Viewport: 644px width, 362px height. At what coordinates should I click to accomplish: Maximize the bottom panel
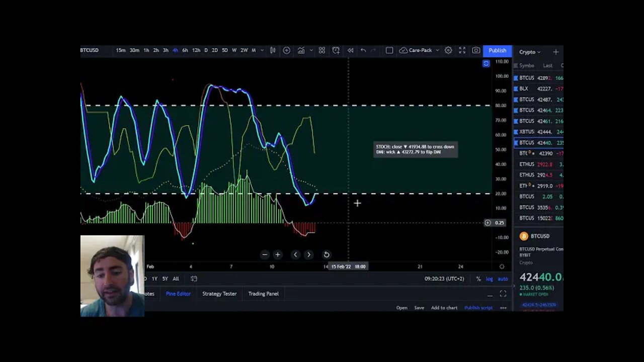tap(503, 294)
